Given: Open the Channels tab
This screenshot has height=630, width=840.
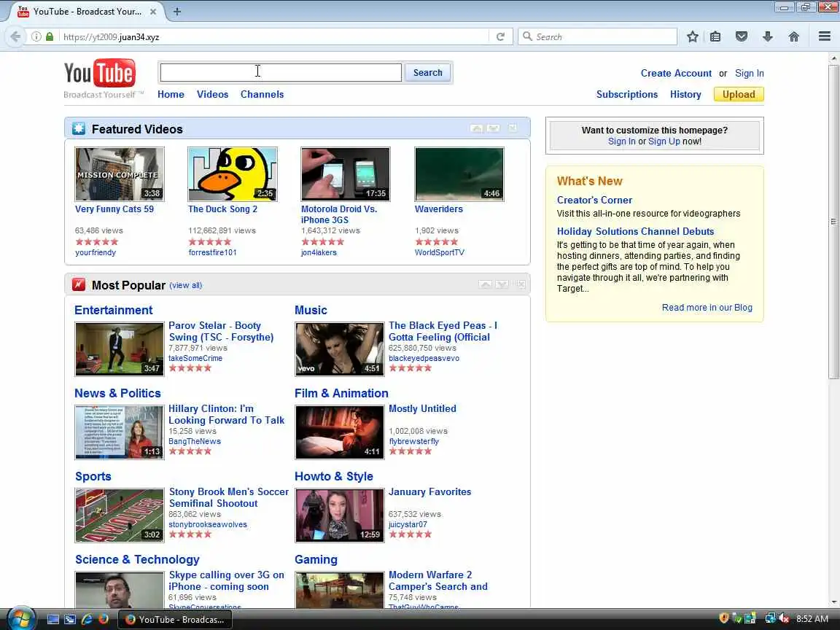Looking at the screenshot, I should click(262, 94).
